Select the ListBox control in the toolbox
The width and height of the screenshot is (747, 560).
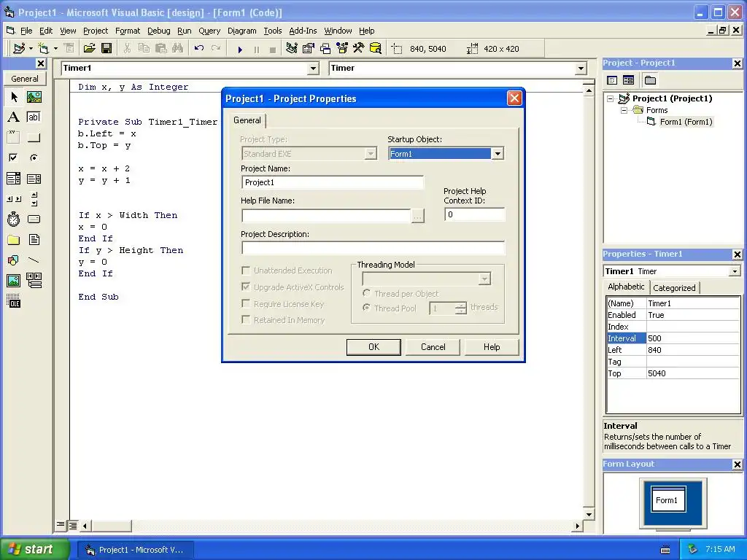pyautogui.click(x=34, y=179)
